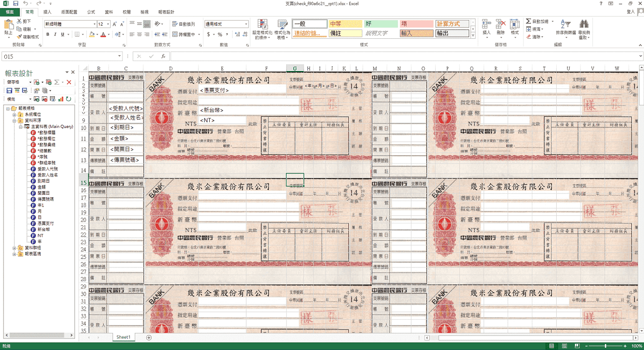Viewport: 644px width, 350px height.
Task: Close the 報表設計 side panel
Action: 73,72
